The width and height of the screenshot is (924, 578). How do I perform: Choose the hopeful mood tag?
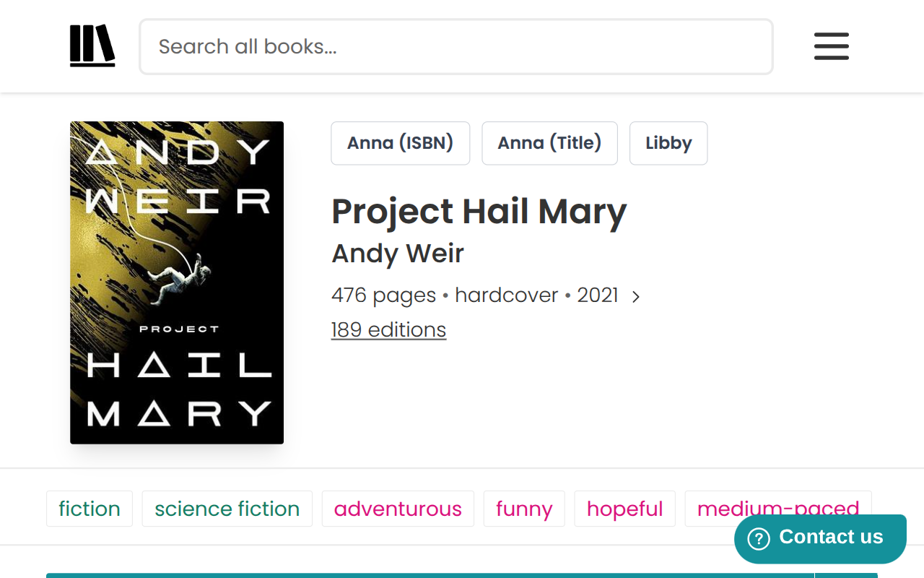click(x=625, y=509)
